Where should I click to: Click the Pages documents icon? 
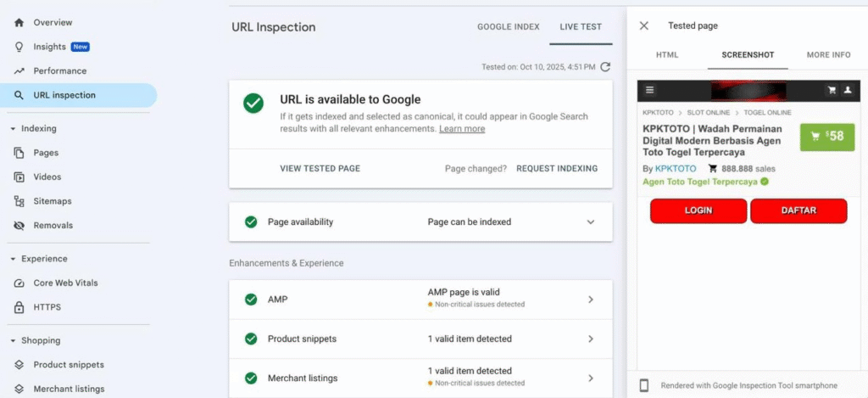pos(19,153)
